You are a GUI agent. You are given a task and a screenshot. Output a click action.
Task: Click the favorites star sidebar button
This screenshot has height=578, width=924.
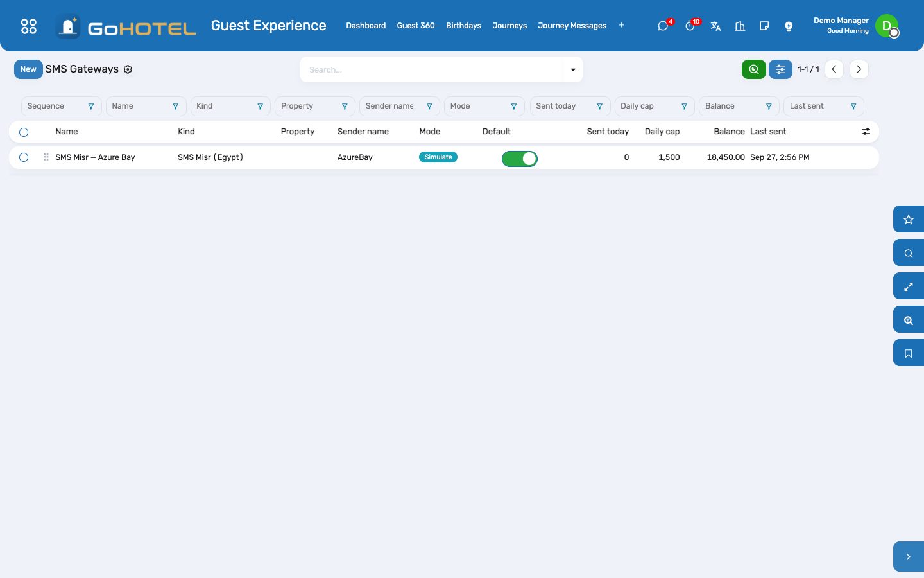tap(909, 219)
